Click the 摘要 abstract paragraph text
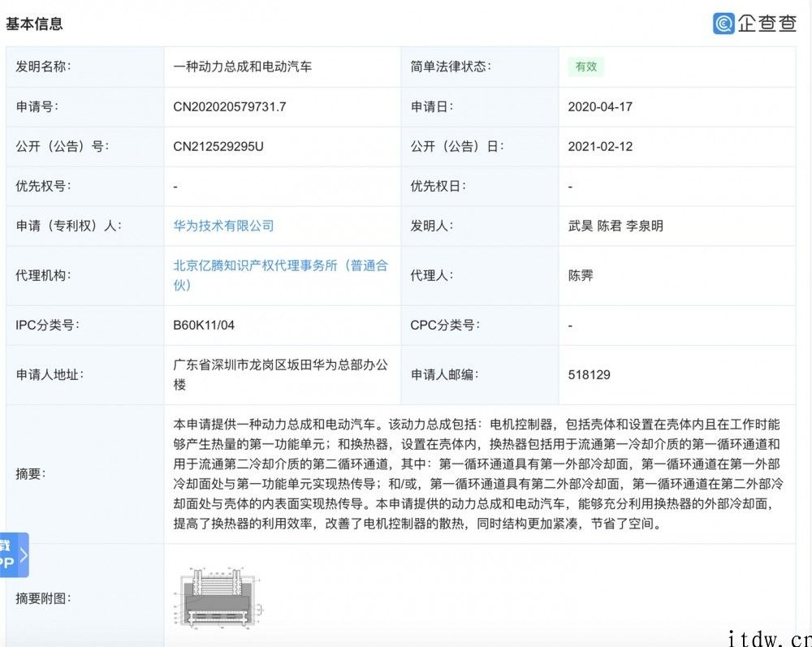 click(x=478, y=473)
